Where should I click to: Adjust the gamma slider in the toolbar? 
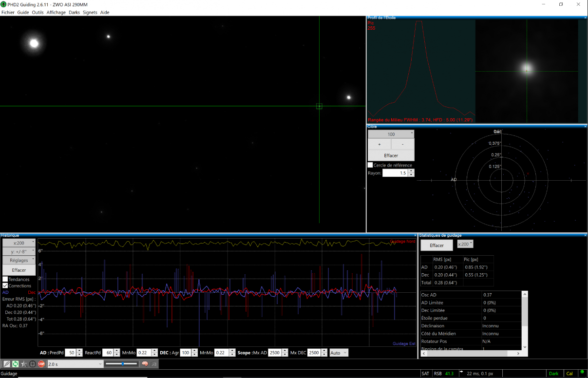click(x=122, y=364)
